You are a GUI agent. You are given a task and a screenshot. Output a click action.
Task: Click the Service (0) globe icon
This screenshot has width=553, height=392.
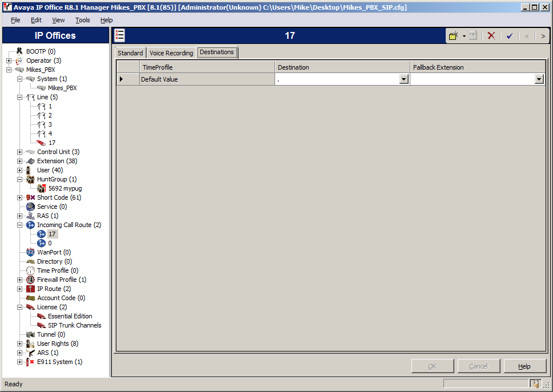point(31,207)
